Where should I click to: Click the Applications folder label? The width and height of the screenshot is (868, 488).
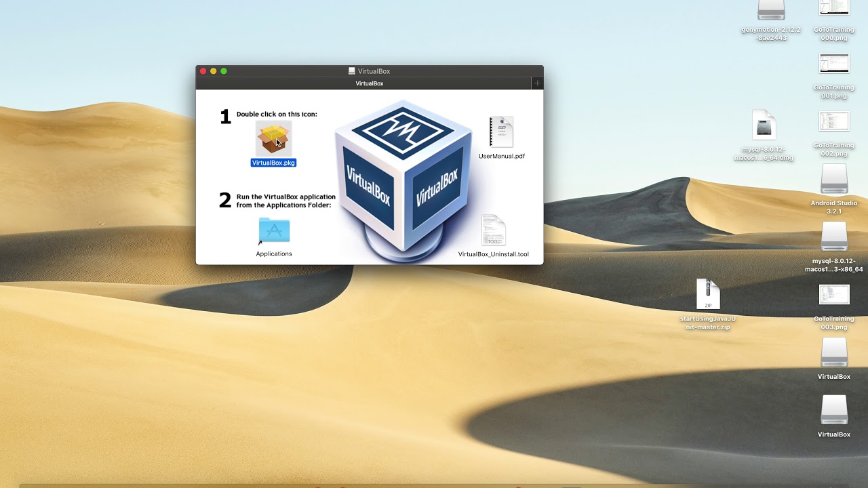(x=274, y=253)
